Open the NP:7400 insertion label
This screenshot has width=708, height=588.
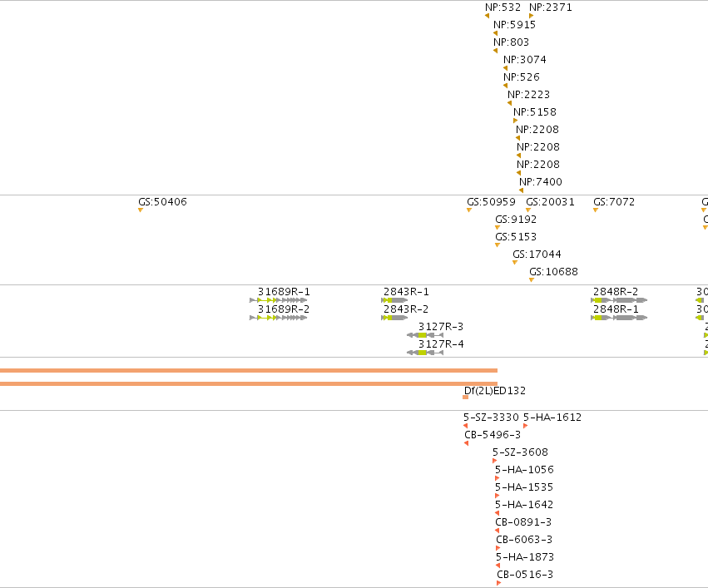coord(541,182)
